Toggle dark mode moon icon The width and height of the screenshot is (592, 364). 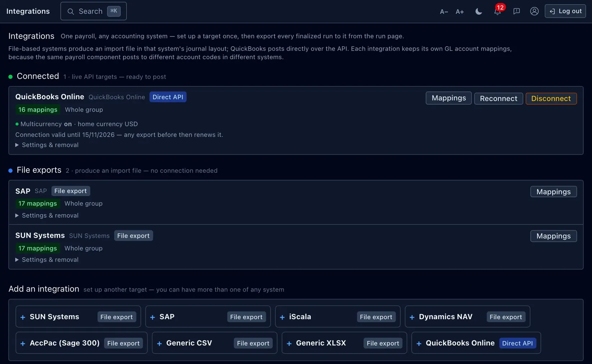(x=479, y=11)
